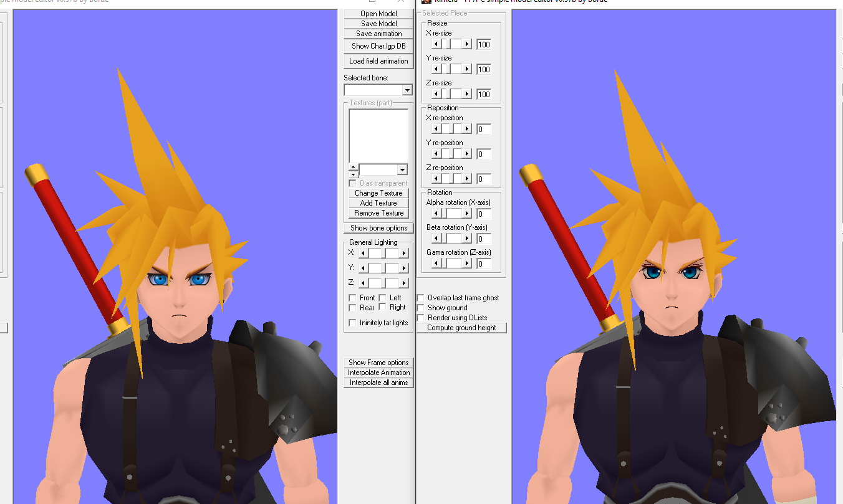This screenshot has width=843, height=504.
Task: Click right arrow of X re-position scrollbar
Action: [x=467, y=129]
